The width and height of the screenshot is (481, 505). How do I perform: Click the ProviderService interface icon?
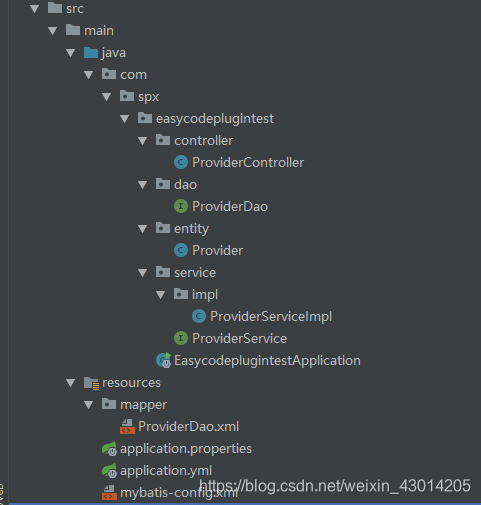tap(181, 338)
